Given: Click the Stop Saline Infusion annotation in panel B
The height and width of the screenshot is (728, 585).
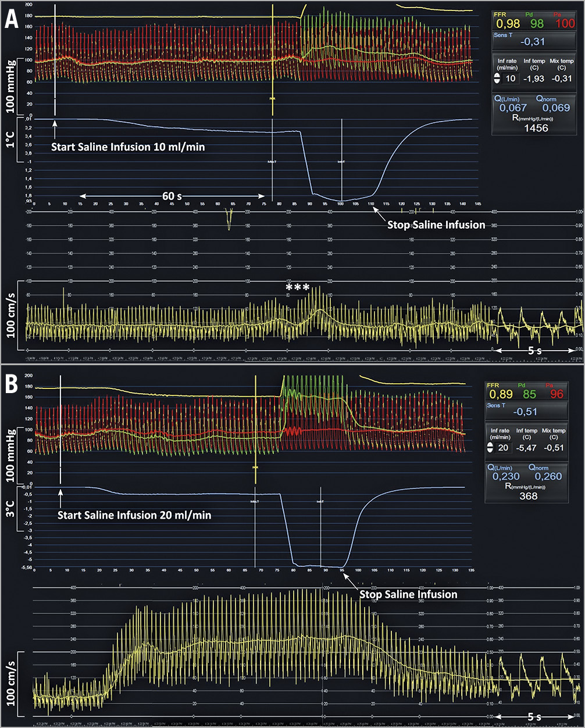Looking at the screenshot, I should point(407,594).
